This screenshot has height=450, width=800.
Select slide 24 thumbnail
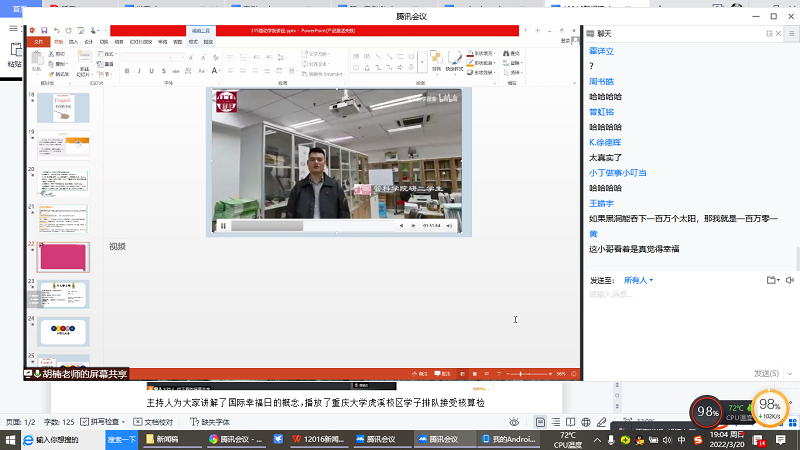[x=63, y=332]
